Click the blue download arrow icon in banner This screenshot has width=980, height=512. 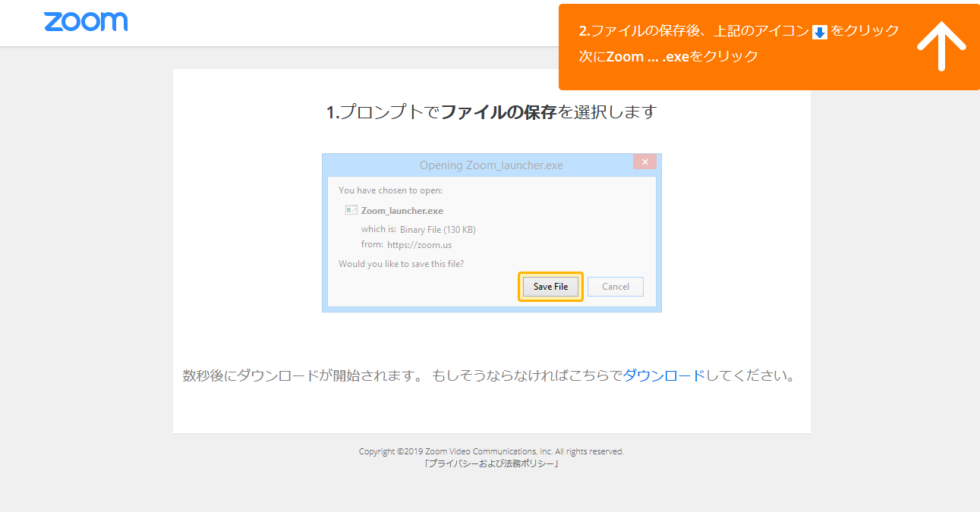click(x=820, y=32)
